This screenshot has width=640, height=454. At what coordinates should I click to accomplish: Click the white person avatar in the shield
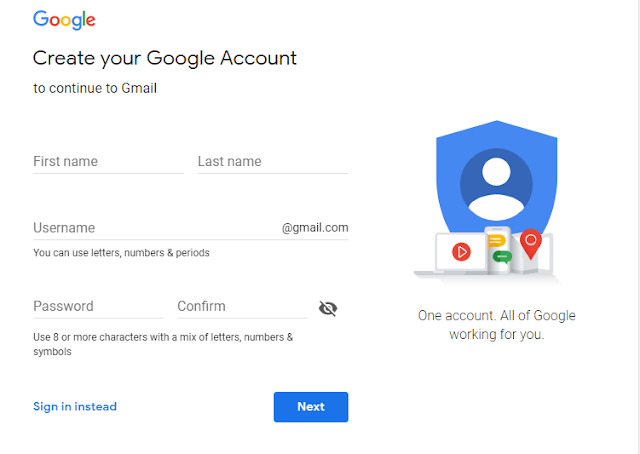coord(496,185)
